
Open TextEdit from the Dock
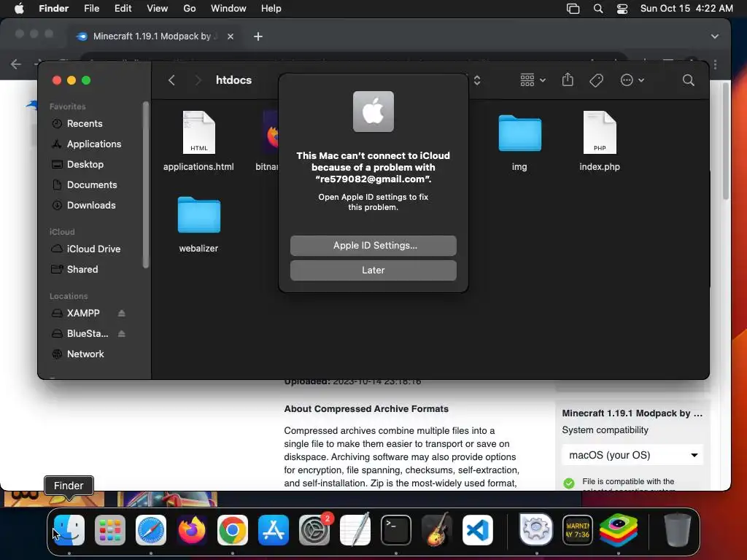coord(355,530)
